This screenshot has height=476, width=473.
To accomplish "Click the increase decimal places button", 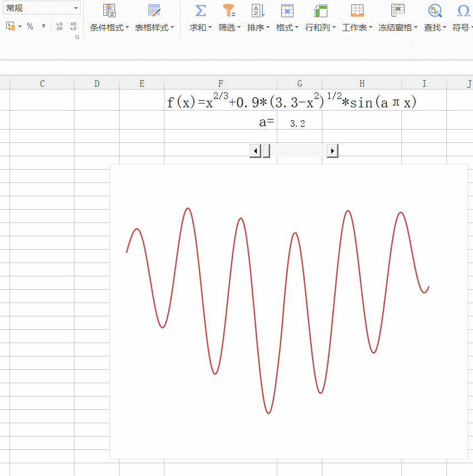I will [x=59, y=26].
